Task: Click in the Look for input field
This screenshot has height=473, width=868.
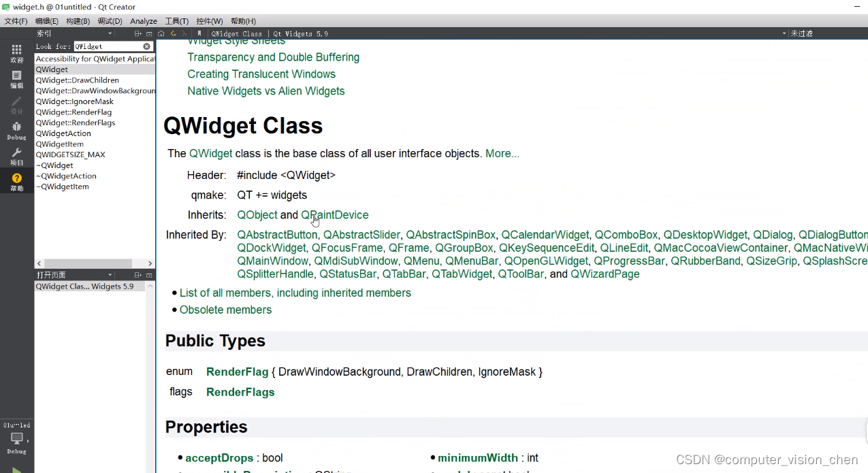Action: [107, 46]
